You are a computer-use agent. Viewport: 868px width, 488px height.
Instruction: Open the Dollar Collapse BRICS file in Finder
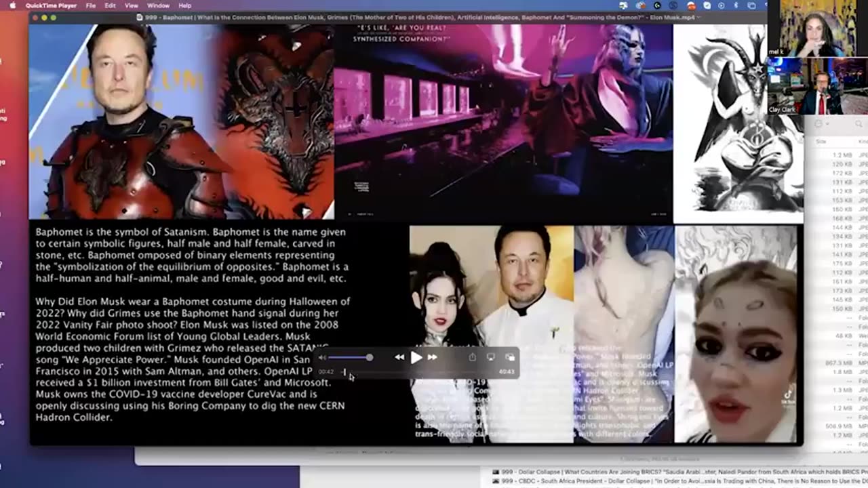click(x=680, y=472)
